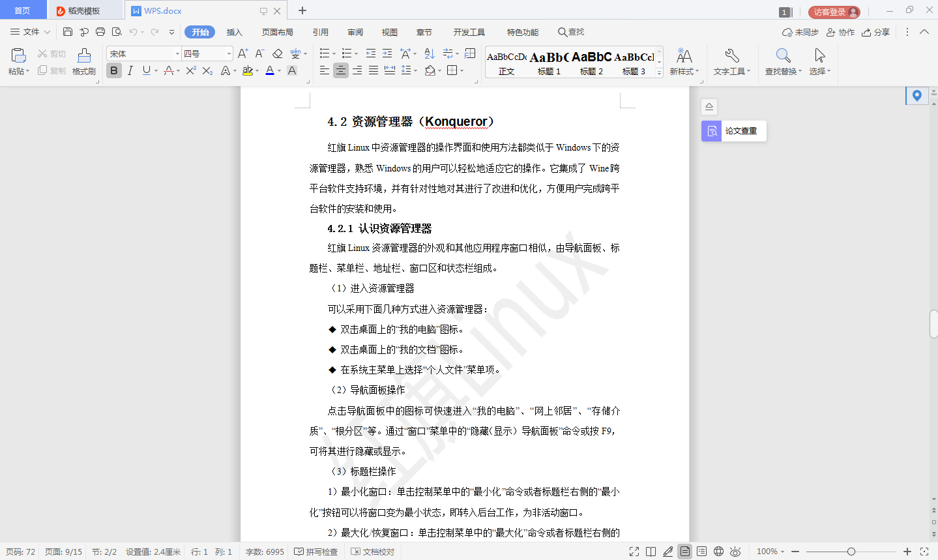The width and height of the screenshot is (938, 560).
Task: Enable eye protection mode icon
Action: 735,552
